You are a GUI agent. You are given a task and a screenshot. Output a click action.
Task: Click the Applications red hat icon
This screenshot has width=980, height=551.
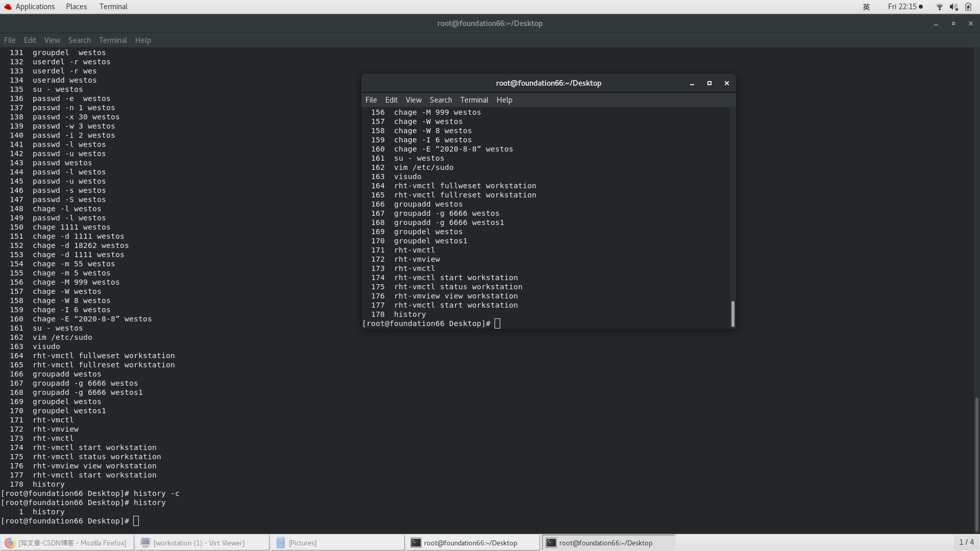(8, 7)
